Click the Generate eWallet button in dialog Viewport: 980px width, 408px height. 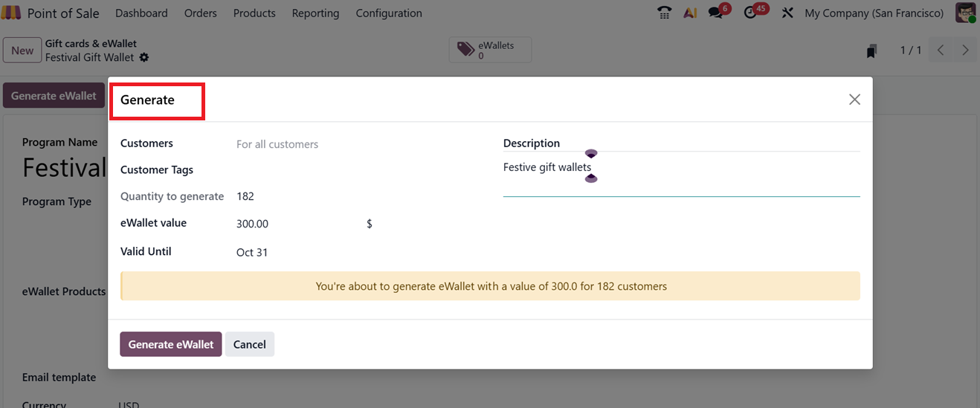pyautogui.click(x=170, y=344)
